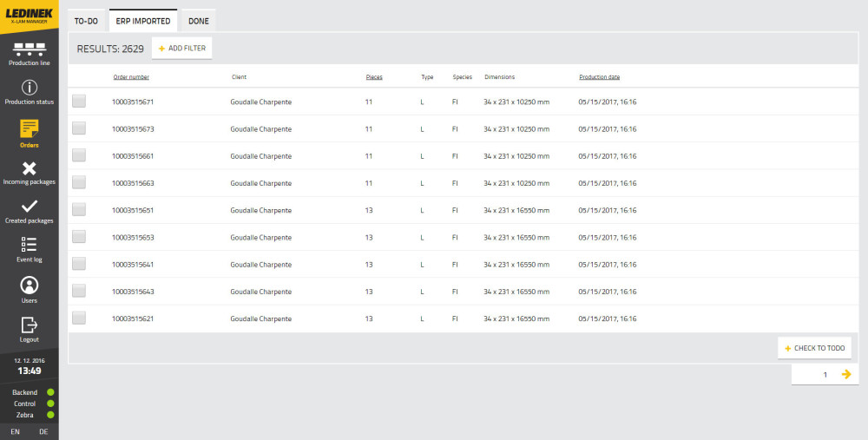Open the Production line icon

click(29, 49)
